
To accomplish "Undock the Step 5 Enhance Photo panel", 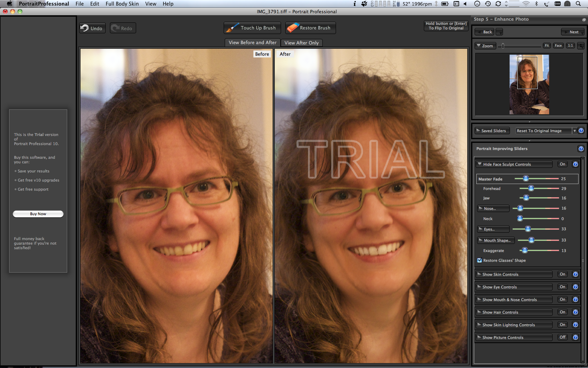I will click(584, 20).
